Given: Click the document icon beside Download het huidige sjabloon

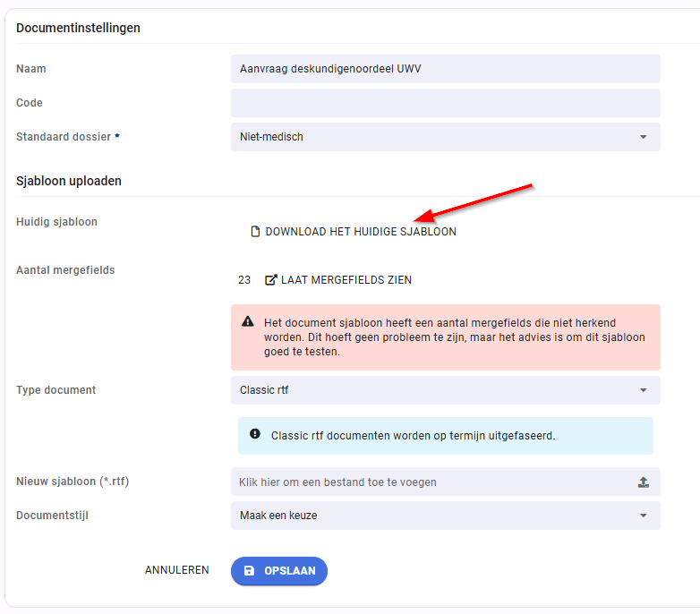Looking at the screenshot, I should pos(255,232).
